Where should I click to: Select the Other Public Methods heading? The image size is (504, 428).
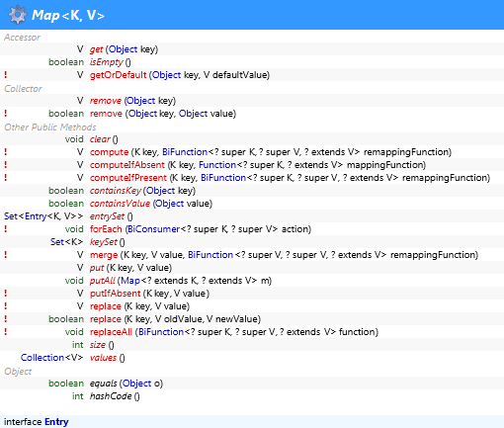(50, 128)
